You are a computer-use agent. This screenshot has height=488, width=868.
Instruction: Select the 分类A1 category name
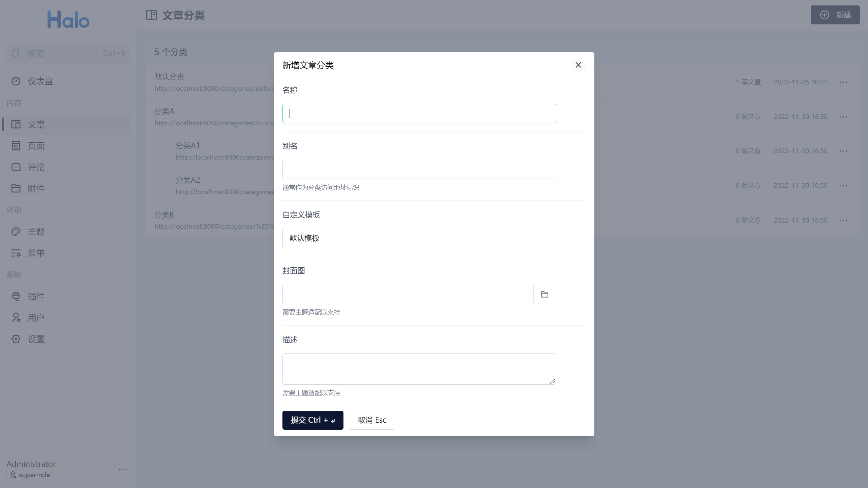click(188, 145)
